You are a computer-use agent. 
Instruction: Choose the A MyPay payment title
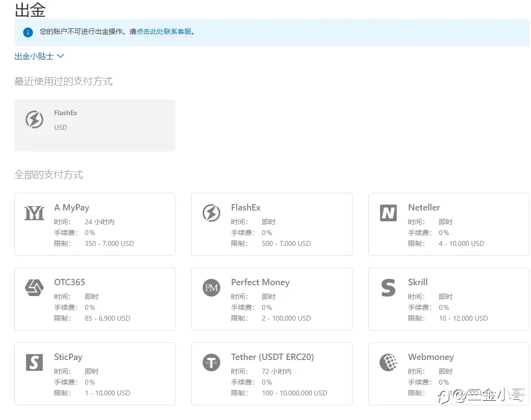click(71, 207)
